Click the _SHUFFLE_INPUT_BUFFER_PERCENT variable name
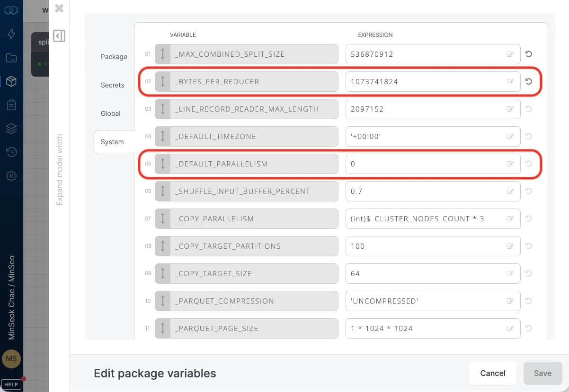The height and width of the screenshot is (392, 569). [x=243, y=191]
